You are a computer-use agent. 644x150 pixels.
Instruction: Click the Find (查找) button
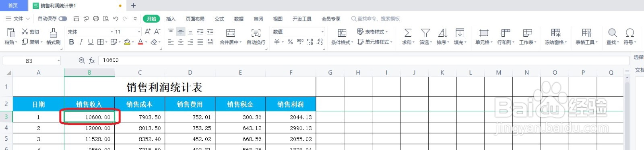pos(612,36)
